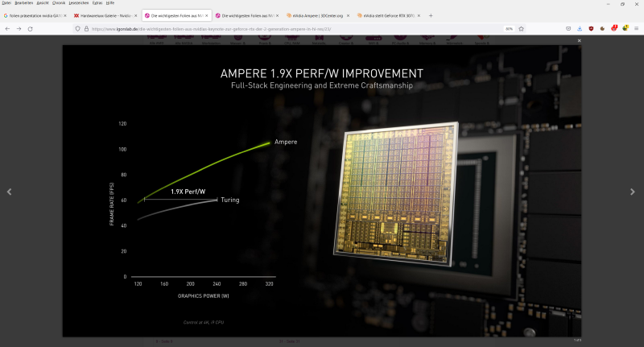Open the Extras menu
Image resolution: width=644 pixels, height=347 pixels.
tap(97, 3)
